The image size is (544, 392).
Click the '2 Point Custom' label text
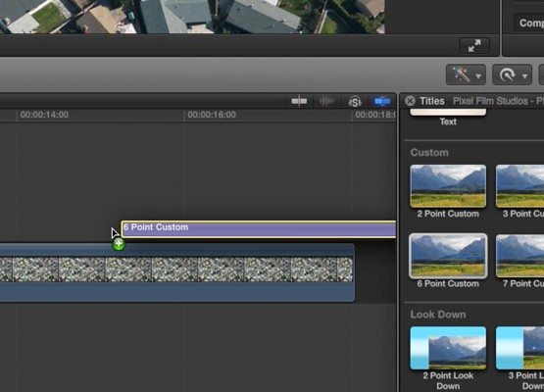(448, 214)
